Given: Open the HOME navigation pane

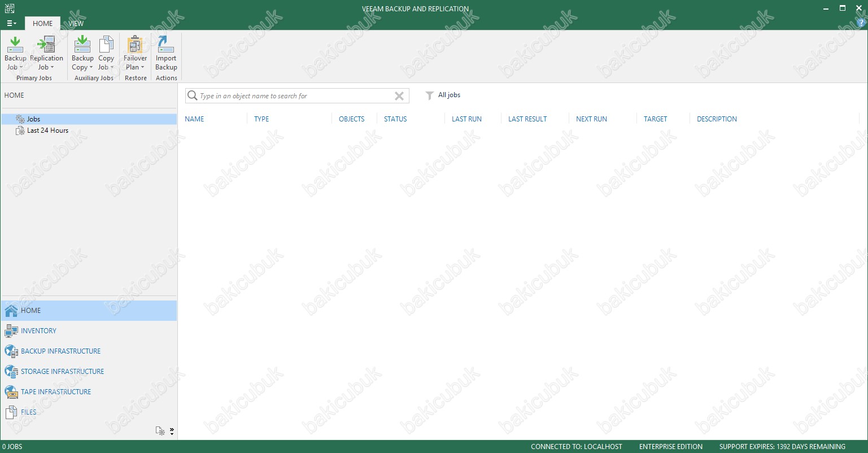Looking at the screenshot, I should (x=89, y=311).
